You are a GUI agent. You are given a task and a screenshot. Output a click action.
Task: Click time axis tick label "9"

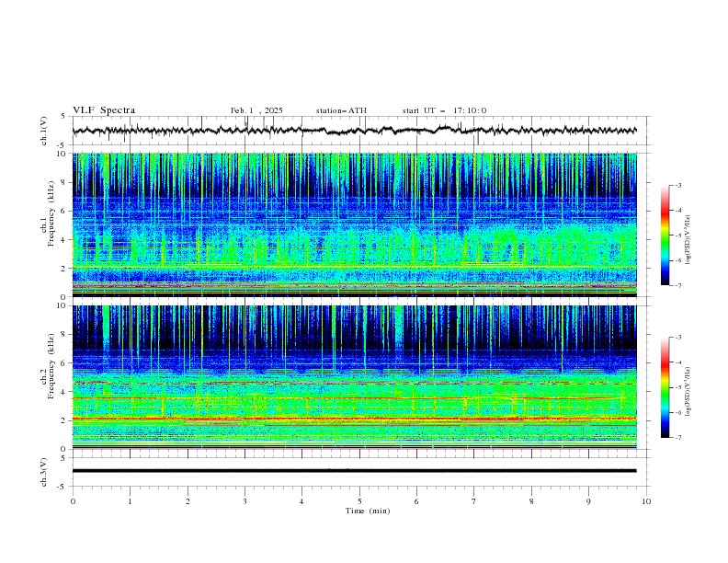[588, 501]
